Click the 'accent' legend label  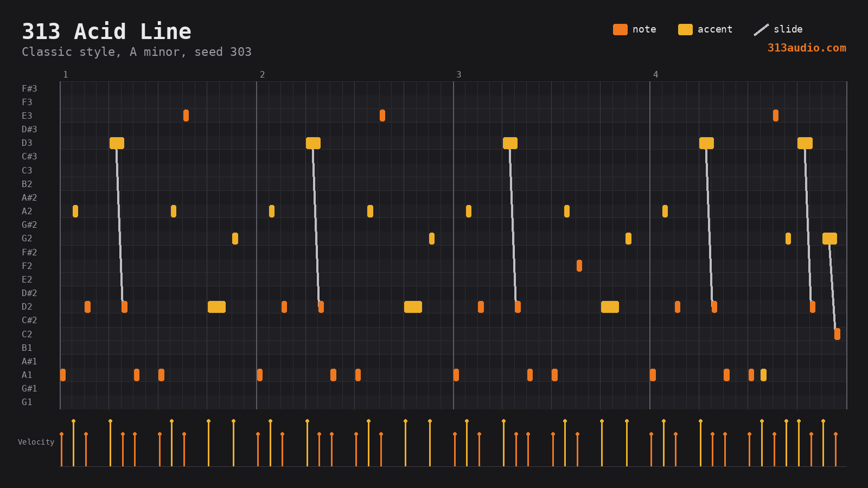coord(715,29)
